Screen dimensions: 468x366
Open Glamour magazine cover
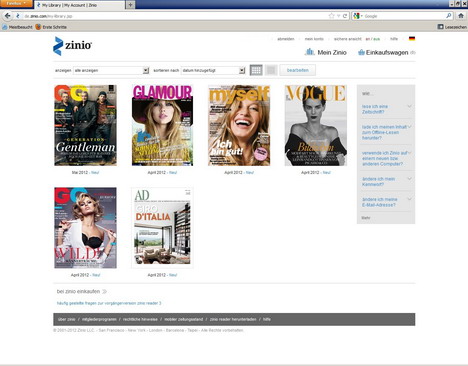[x=162, y=125]
